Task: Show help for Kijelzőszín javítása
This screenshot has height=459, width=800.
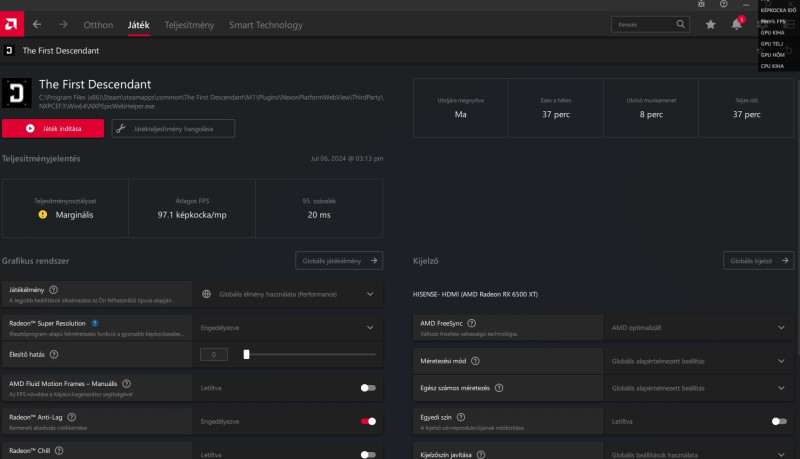Action: point(481,455)
